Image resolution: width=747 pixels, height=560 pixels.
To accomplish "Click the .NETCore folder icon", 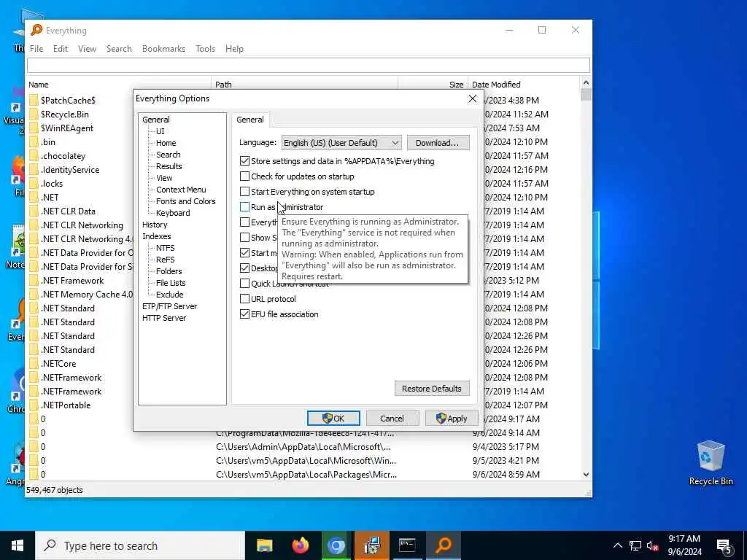I will 34,363.
